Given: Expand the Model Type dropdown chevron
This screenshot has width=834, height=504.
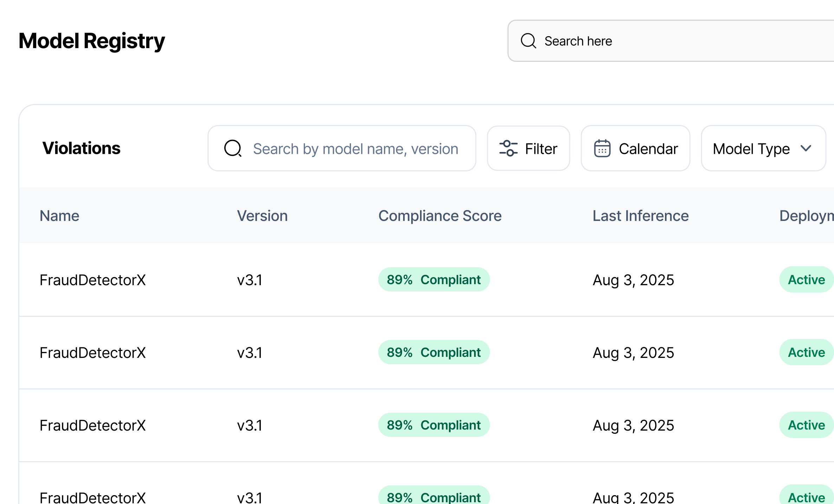Looking at the screenshot, I should tap(806, 148).
